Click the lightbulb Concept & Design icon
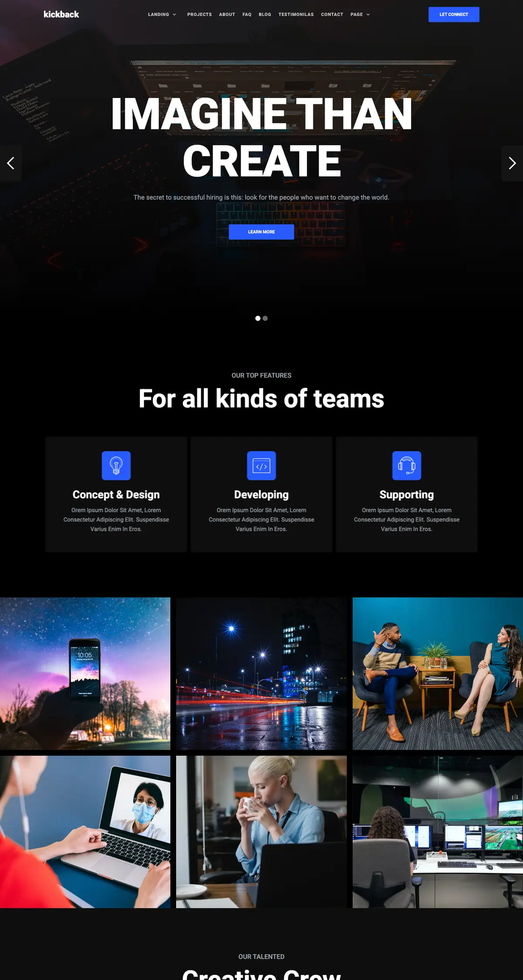 click(116, 466)
